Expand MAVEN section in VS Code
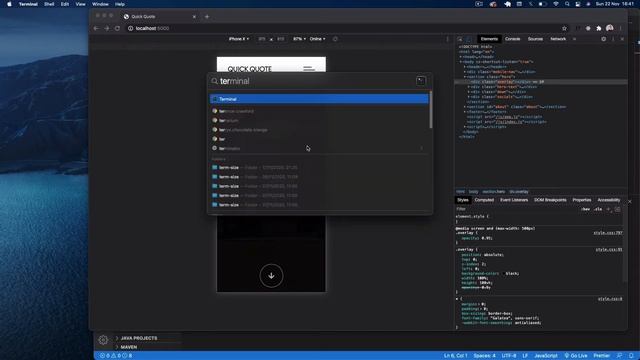Screen dimensions: 640x360 pos(129,347)
